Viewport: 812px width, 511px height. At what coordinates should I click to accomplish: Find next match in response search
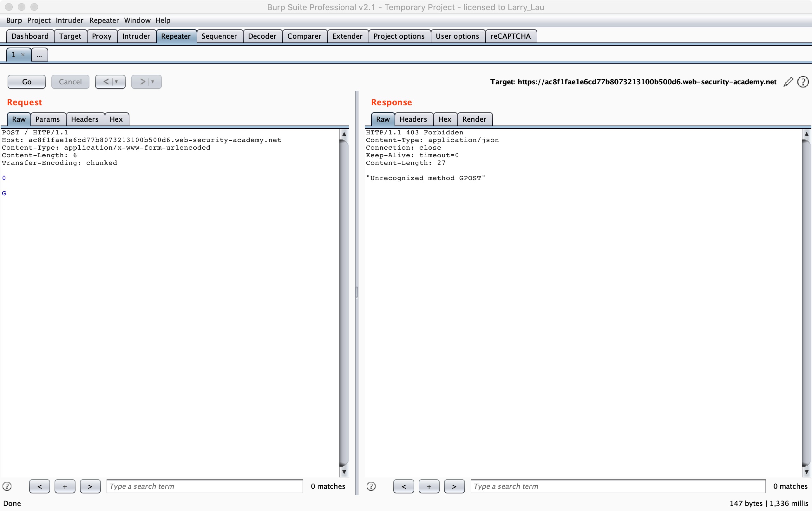(454, 486)
